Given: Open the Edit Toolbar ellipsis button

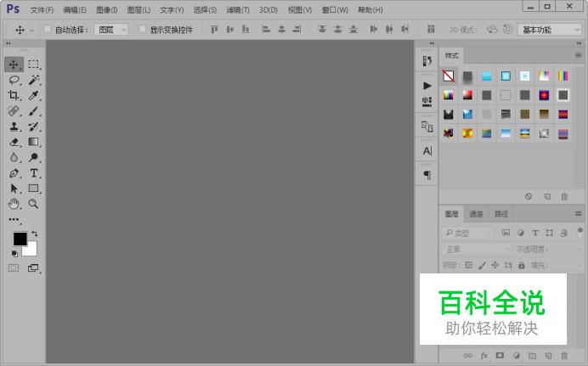Looking at the screenshot, I should (14, 220).
